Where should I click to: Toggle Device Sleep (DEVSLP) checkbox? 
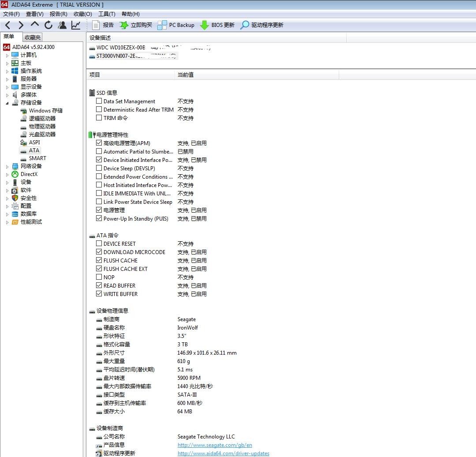coord(99,168)
